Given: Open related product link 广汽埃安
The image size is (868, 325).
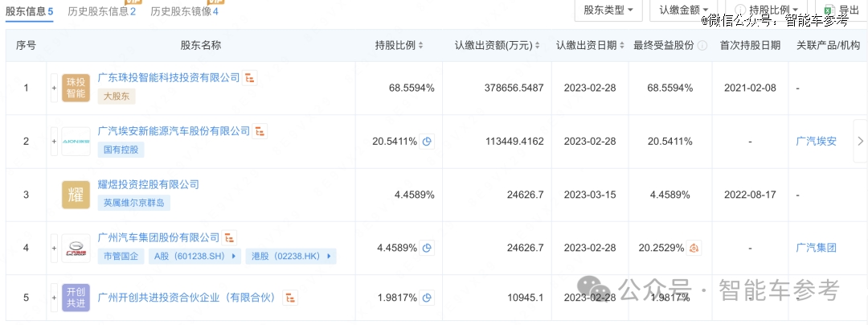Looking at the screenshot, I should point(816,142).
